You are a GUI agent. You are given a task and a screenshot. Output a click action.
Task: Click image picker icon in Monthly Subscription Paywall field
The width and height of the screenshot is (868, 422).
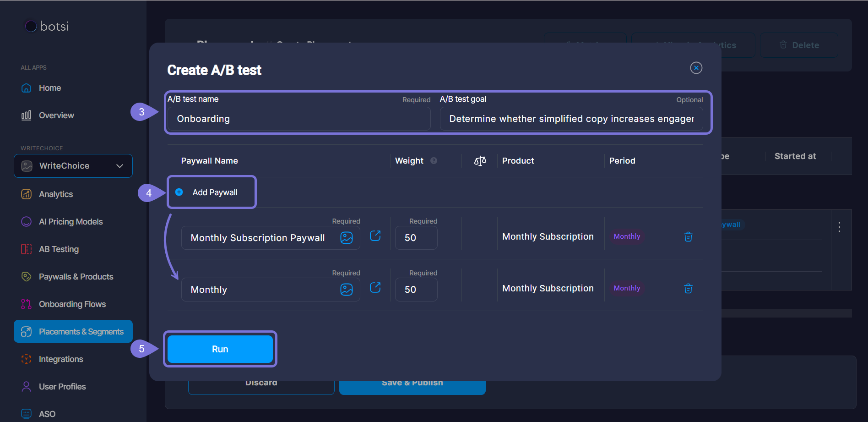pos(347,238)
